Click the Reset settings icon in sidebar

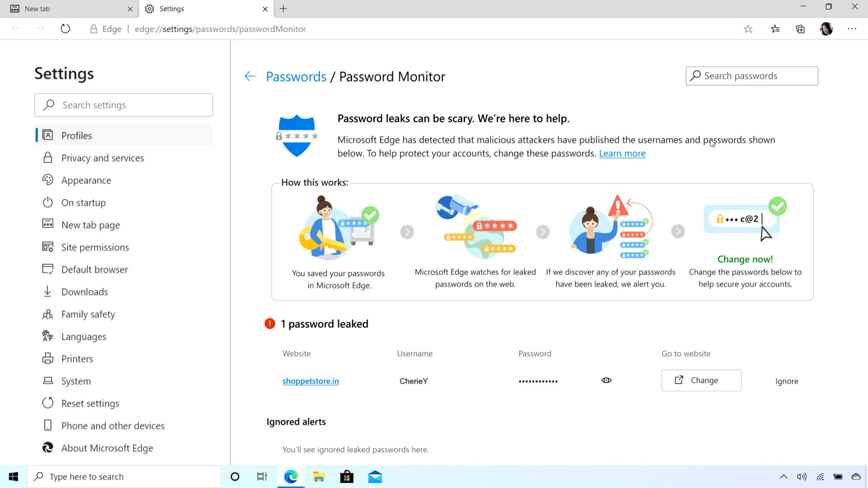click(48, 403)
